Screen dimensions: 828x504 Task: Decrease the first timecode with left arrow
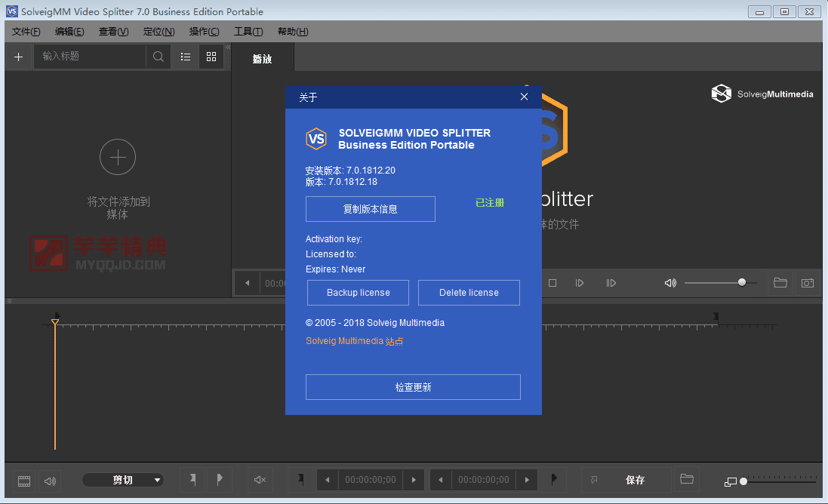[x=328, y=480]
